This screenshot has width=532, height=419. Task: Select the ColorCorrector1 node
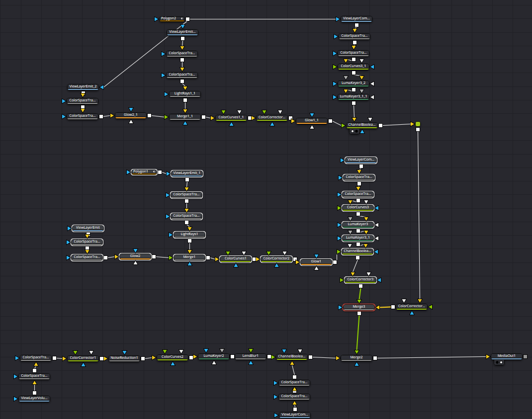83,358
